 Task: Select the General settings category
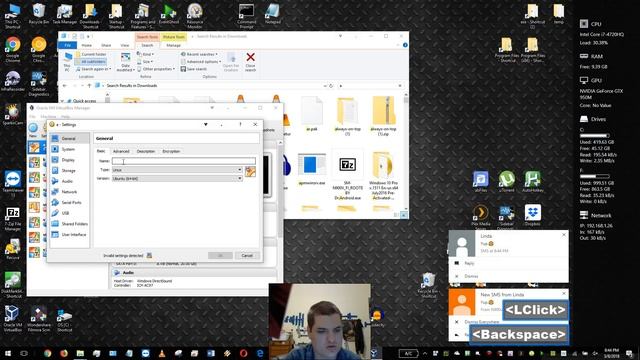(69, 139)
